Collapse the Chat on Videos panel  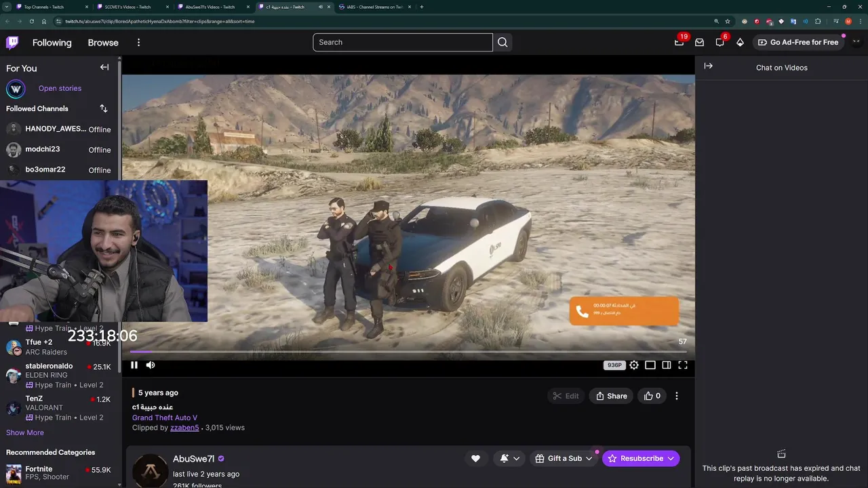click(708, 66)
